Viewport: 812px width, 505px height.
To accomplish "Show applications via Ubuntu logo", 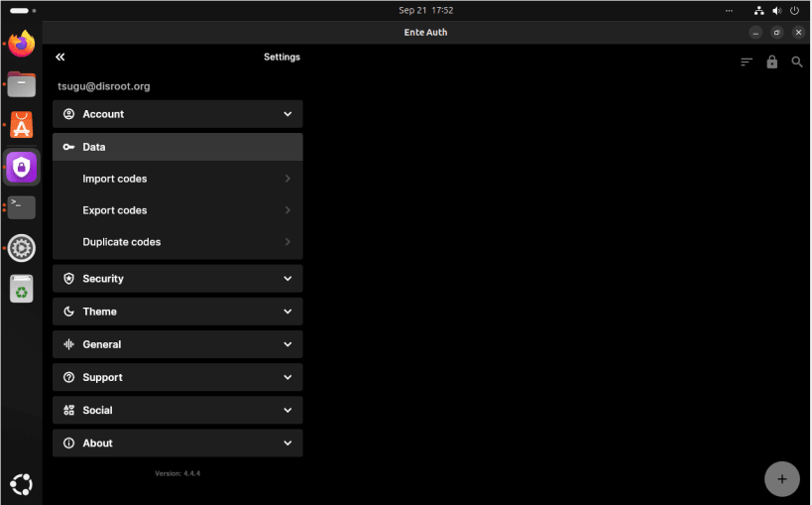I will (21, 485).
